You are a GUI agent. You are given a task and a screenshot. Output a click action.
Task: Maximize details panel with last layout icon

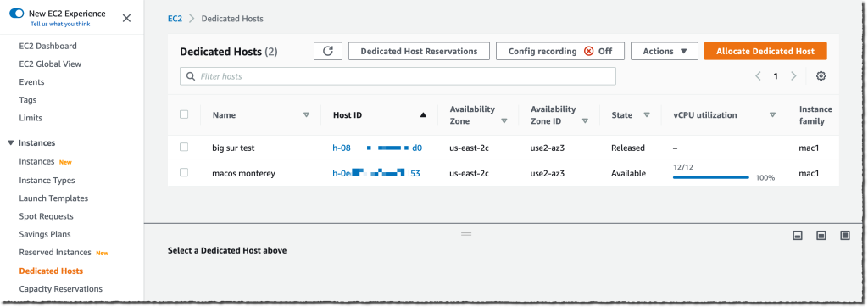click(x=845, y=236)
